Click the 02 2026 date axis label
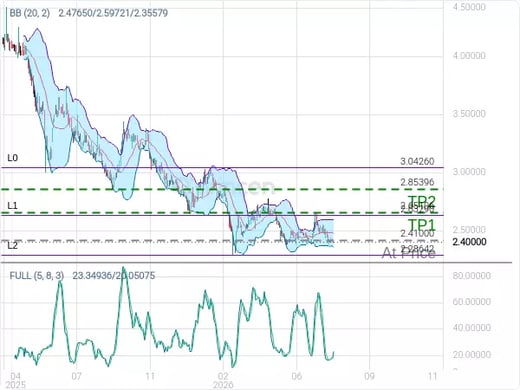520x390 pixels. pyautogui.click(x=223, y=380)
